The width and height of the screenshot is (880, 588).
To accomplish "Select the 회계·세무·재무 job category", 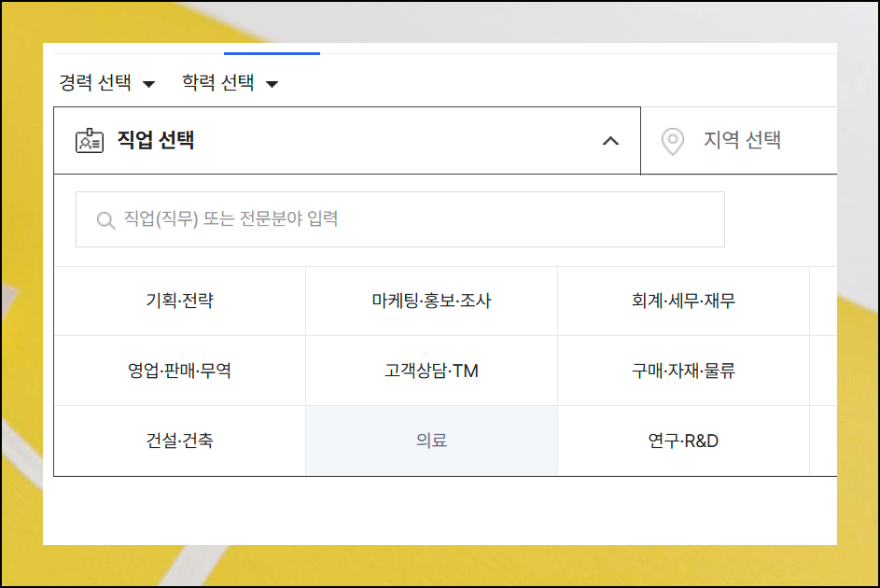I will pyautogui.click(x=684, y=301).
